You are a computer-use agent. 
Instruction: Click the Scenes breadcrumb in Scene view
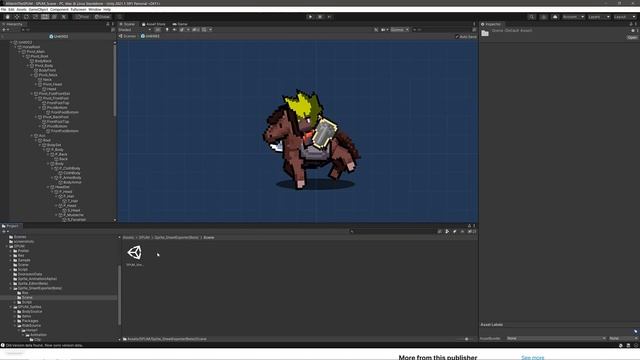click(x=127, y=36)
